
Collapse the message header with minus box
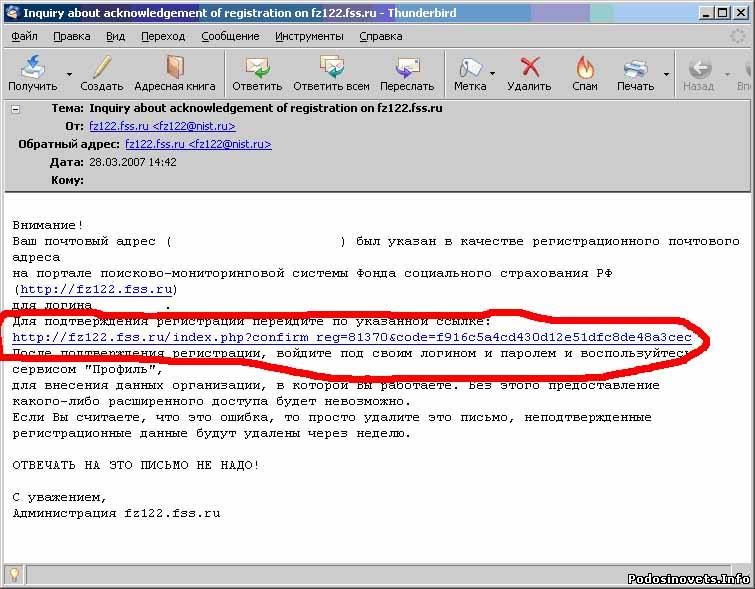coord(15,109)
